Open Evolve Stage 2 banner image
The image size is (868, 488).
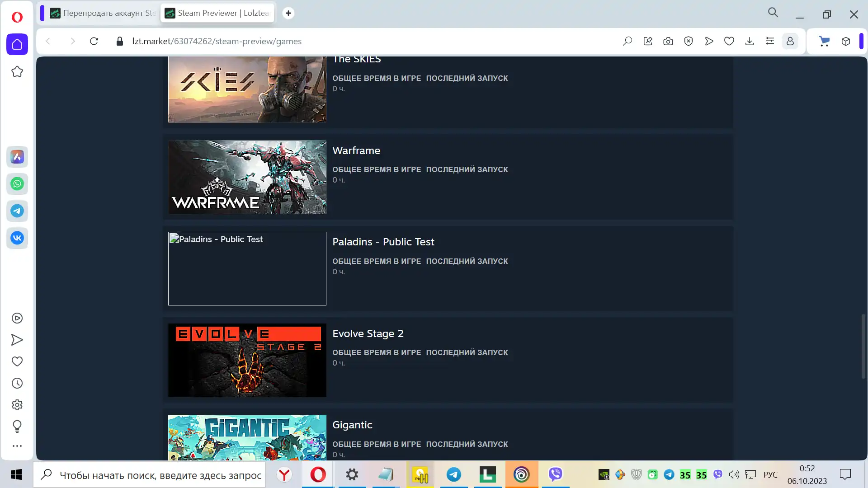point(247,360)
